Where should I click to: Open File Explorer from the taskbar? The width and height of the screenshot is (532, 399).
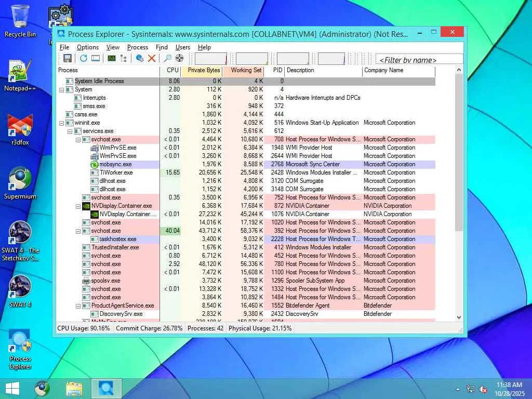(74, 389)
